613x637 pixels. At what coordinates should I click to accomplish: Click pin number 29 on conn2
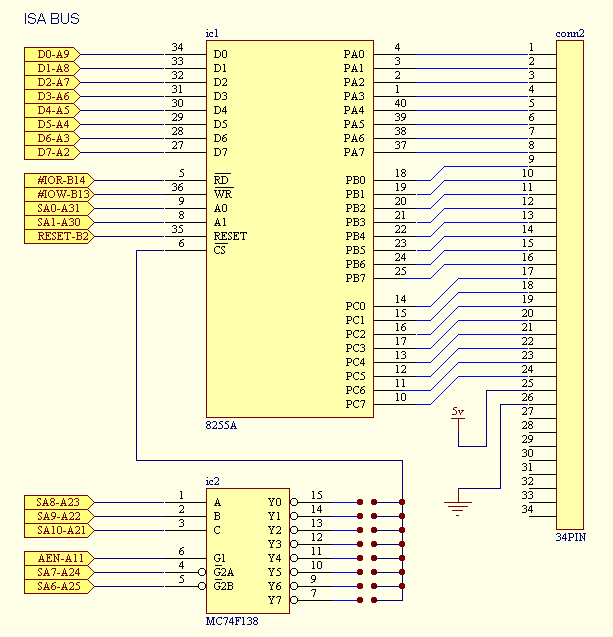[x=527, y=440]
